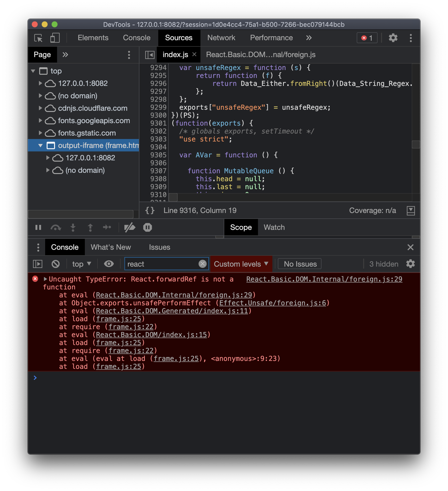This screenshot has width=448, height=491.
Task: Expand fonts.gstatic.com node
Action: (40, 133)
